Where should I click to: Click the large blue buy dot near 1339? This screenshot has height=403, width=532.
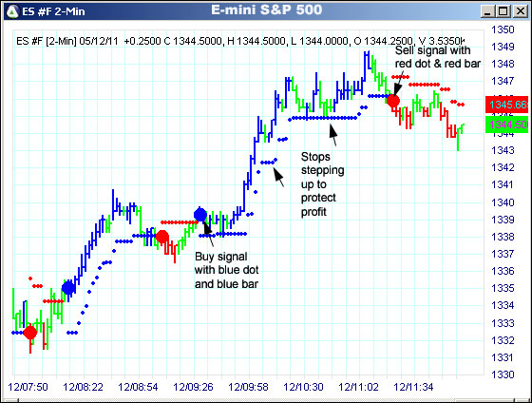[x=200, y=214]
